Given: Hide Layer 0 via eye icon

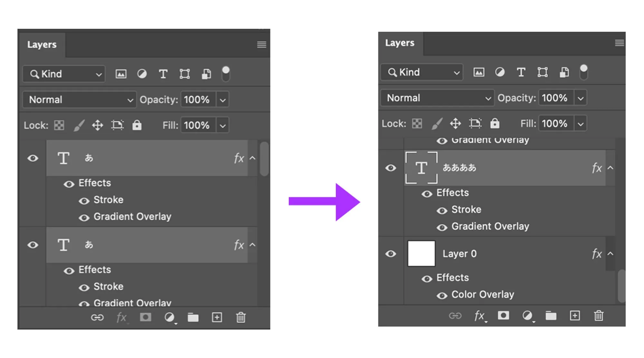Looking at the screenshot, I should (391, 254).
